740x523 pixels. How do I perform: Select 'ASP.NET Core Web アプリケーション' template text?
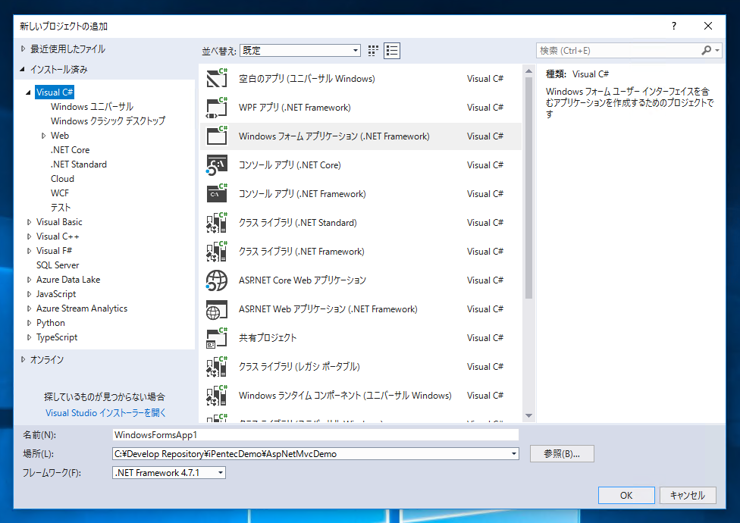[302, 280]
